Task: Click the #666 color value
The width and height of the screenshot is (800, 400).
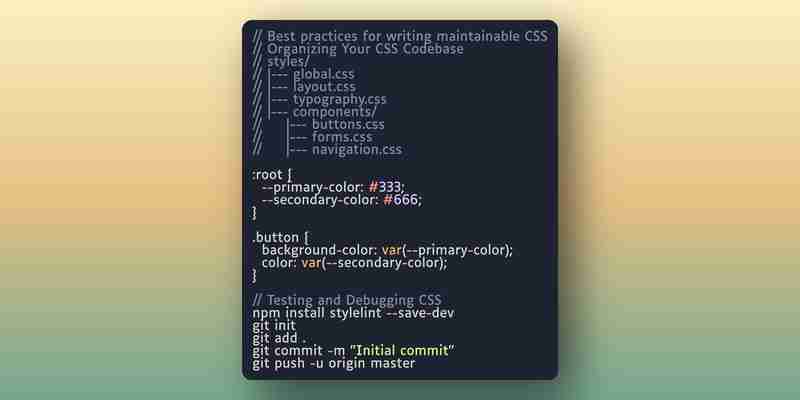Action: [x=401, y=200]
